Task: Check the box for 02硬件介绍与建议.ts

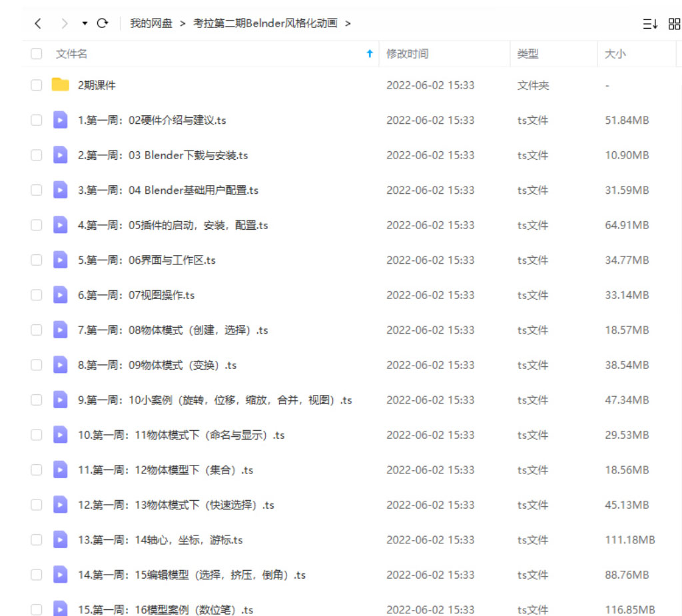Action: coord(37,120)
